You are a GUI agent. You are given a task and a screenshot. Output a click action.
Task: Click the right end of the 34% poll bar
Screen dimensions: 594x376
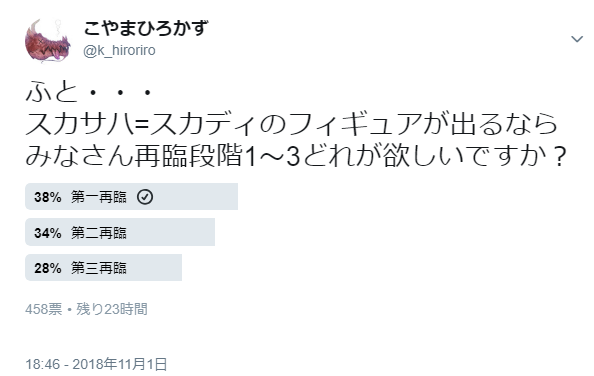211,232
